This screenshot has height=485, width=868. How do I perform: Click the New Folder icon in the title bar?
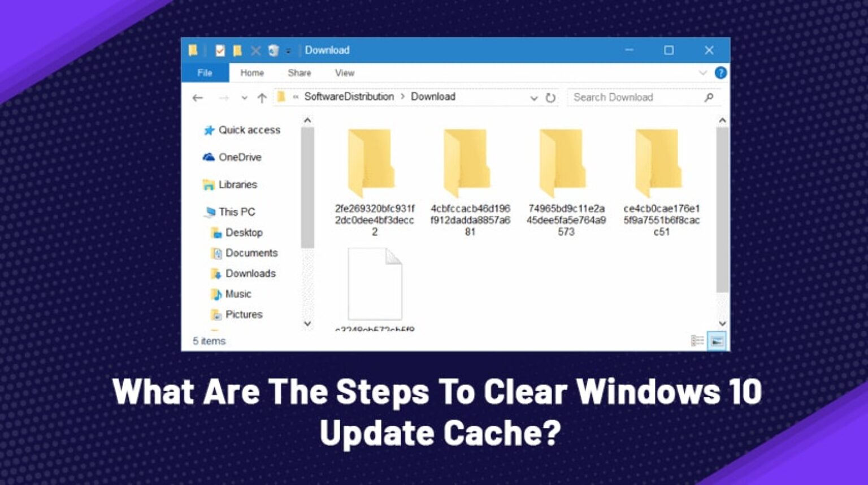pos(237,50)
